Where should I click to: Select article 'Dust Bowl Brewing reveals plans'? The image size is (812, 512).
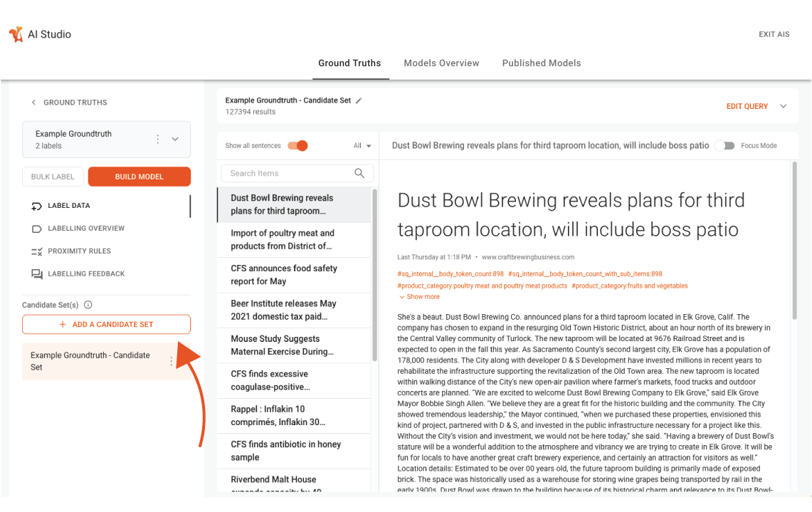click(294, 204)
